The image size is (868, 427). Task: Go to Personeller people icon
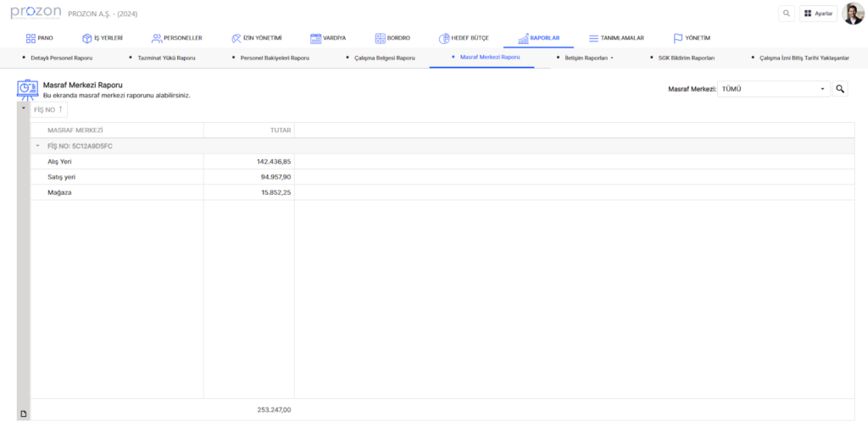pos(157,38)
